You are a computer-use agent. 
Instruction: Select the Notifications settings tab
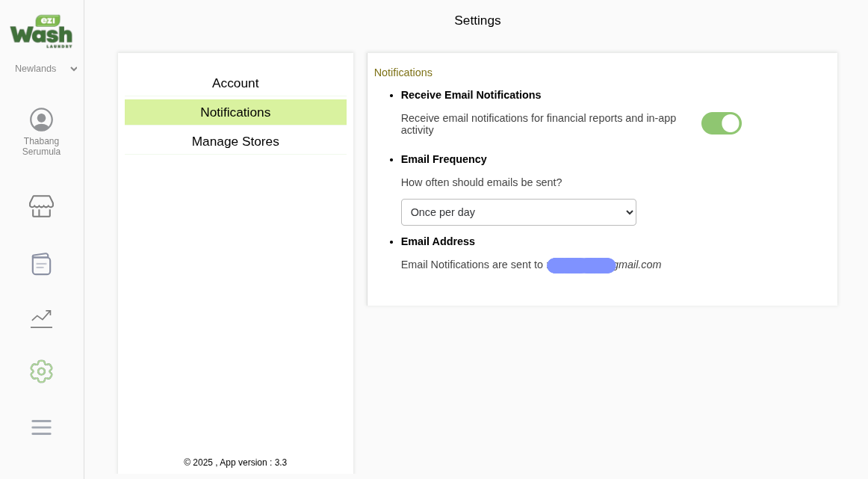click(235, 112)
